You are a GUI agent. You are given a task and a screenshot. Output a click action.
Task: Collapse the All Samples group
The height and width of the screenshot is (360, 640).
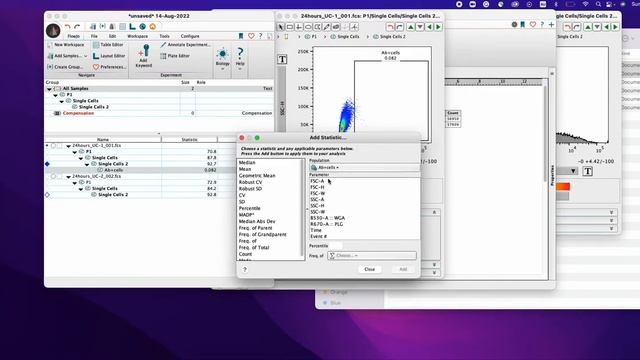49,89
